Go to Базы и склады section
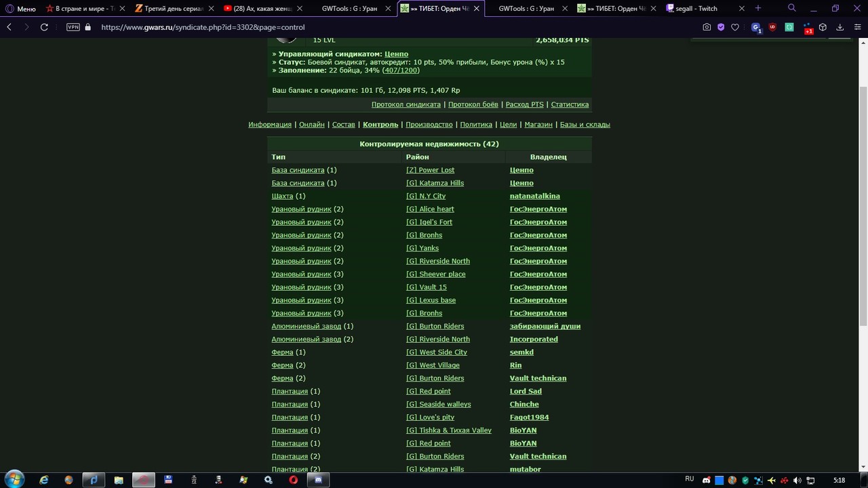868x488 pixels. 585,124
